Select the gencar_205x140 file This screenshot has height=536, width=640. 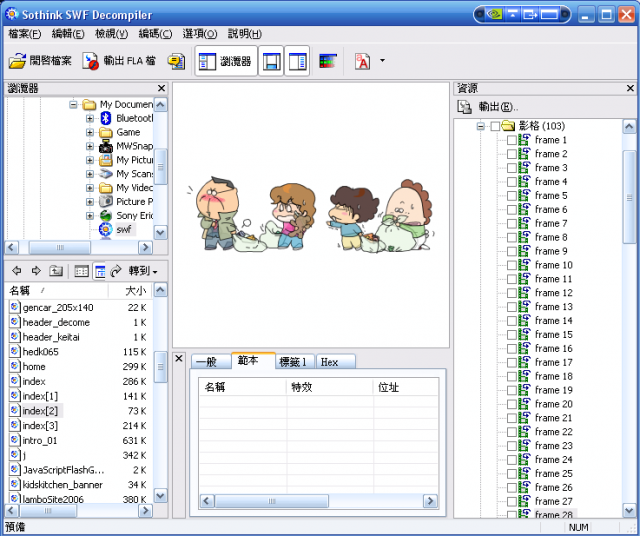pyautogui.click(x=58, y=307)
